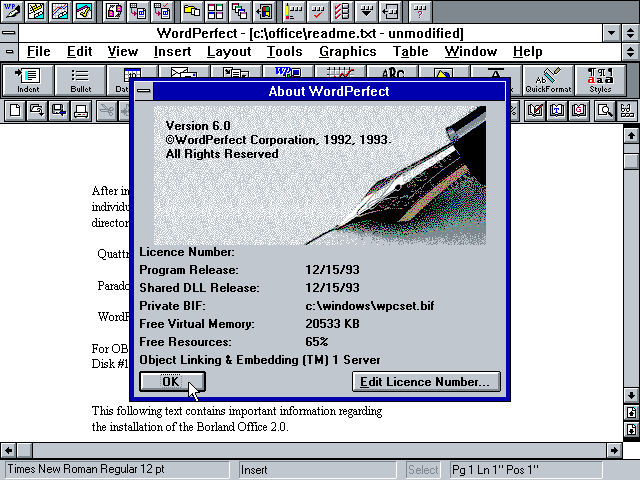Screen dimensions: 640x480
Task: Click the Select status bar field
Action: [423, 470]
